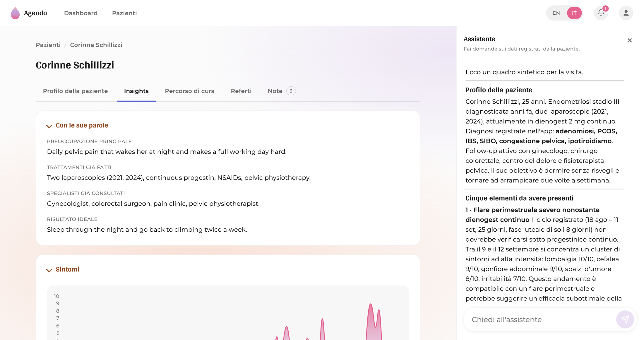Click the bold 'Flare perimestruale severo' text
Viewport: 644px width, 340px height.
[532, 215]
